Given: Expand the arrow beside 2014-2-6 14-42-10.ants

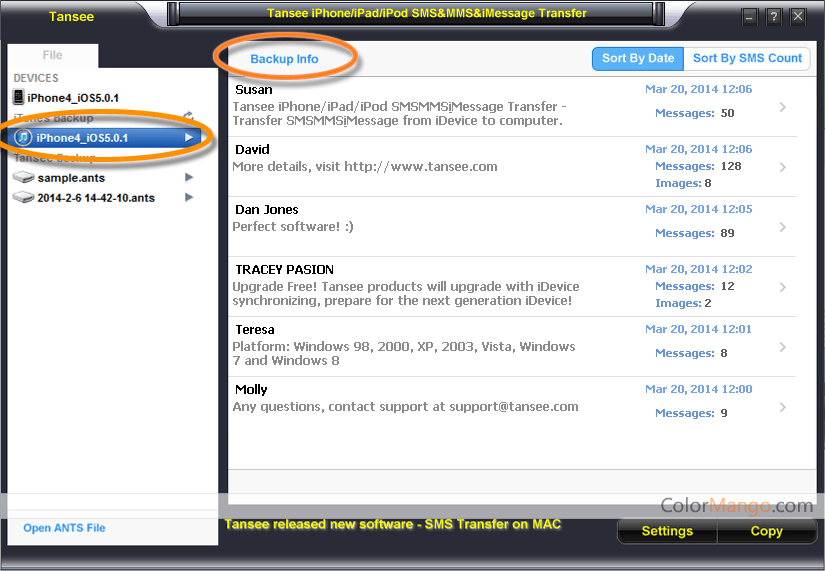Looking at the screenshot, I should pyautogui.click(x=189, y=197).
